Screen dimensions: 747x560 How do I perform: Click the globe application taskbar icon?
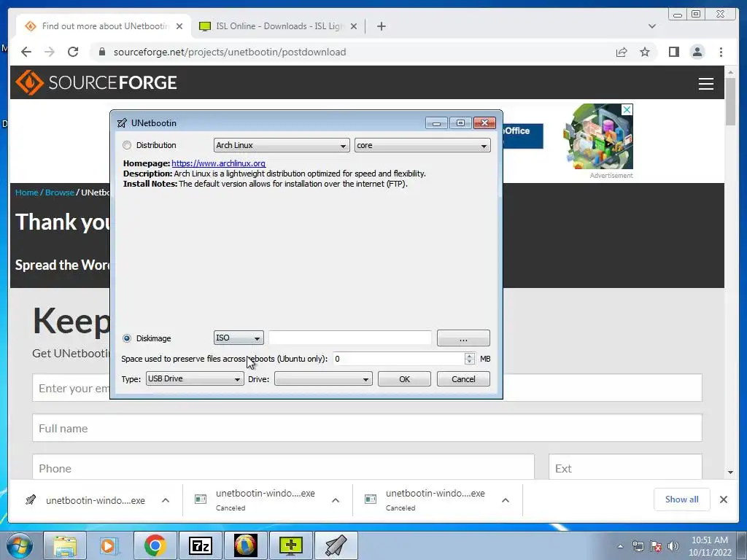point(245,545)
